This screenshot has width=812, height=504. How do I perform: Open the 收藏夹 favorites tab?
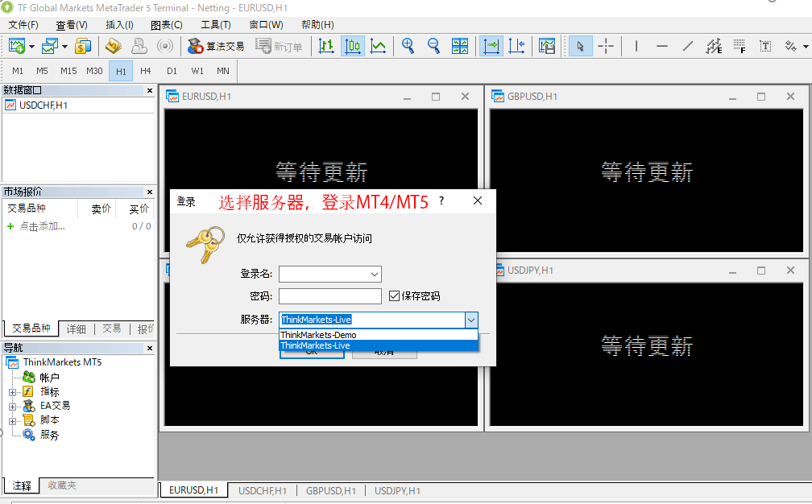pyautogui.click(x=62, y=485)
